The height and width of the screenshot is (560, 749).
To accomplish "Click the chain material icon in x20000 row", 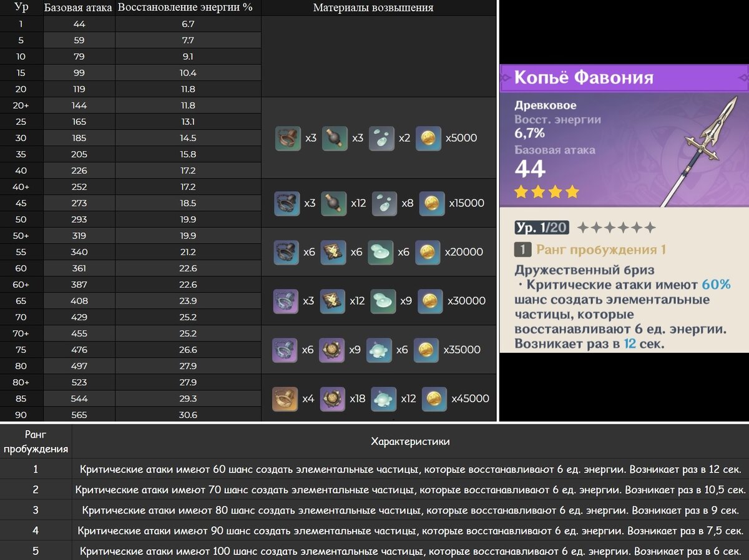I will [x=286, y=252].
